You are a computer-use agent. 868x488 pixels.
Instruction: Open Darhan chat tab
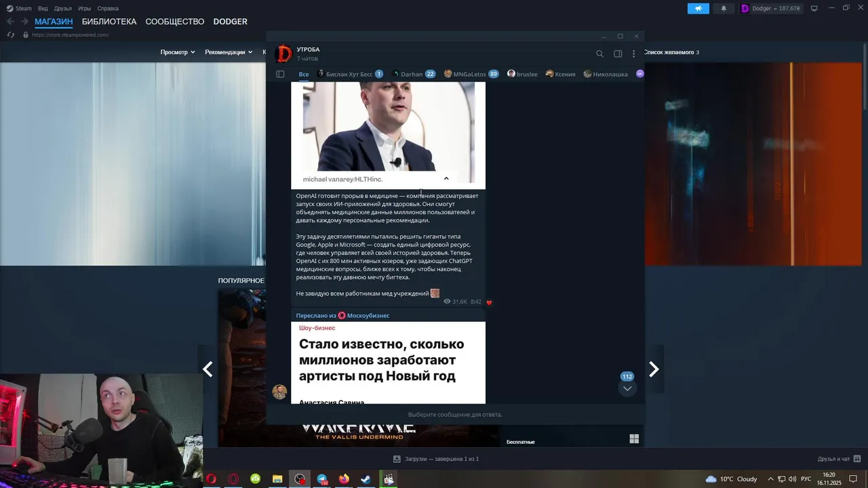point(414,74)
